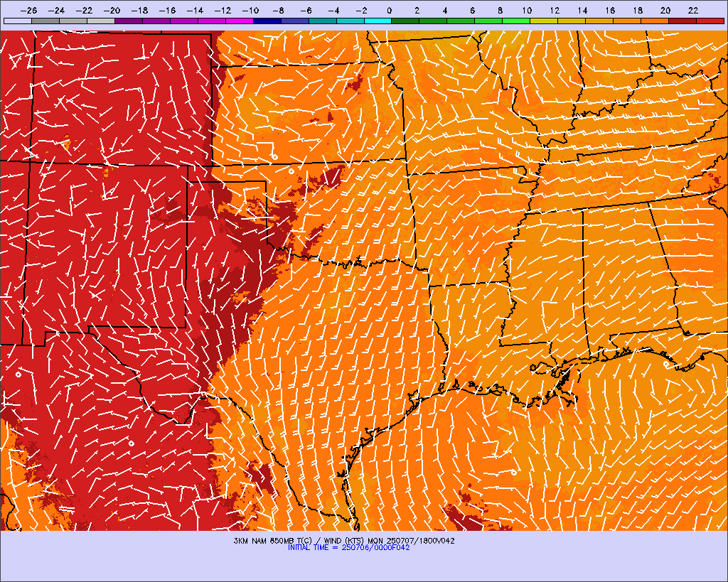Click the light green swatch between 6 and 8
The width and height of the screenshot is (728, 582).
click(x=488, y=21)
